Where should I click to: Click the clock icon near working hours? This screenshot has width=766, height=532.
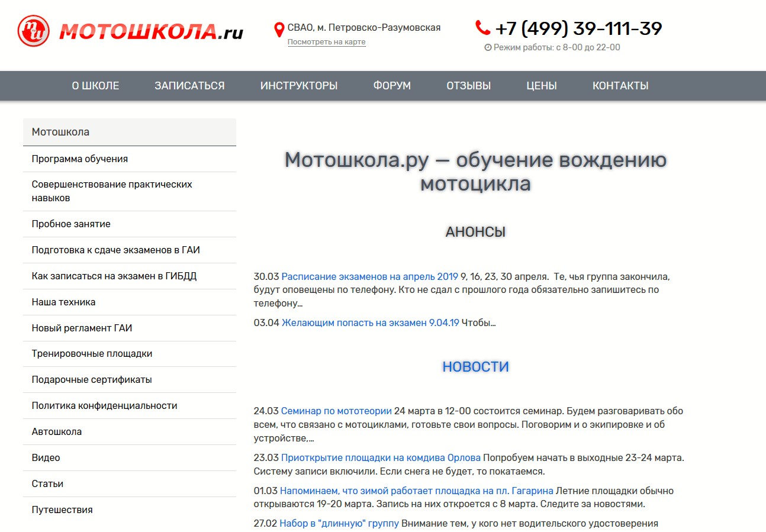pos(488,47)
